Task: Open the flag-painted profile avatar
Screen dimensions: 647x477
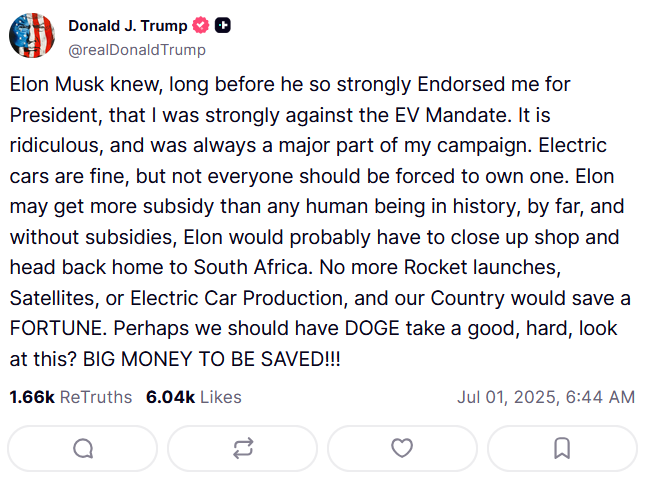Action: 32,35
